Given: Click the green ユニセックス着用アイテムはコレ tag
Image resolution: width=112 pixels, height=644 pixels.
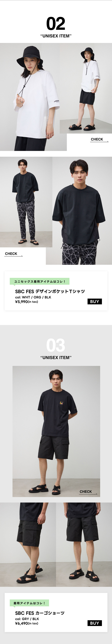Looking at the screenshot, I should tap(40, 281).
